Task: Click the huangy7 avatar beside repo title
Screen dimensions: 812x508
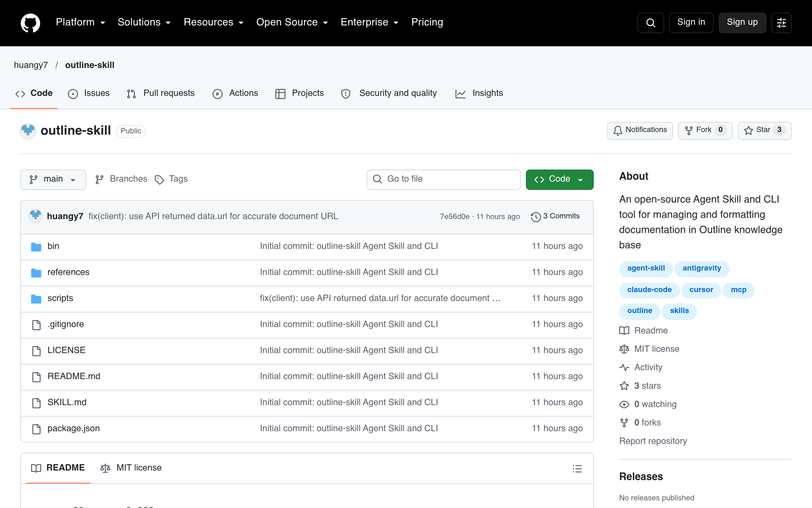Action: point(28,131)
